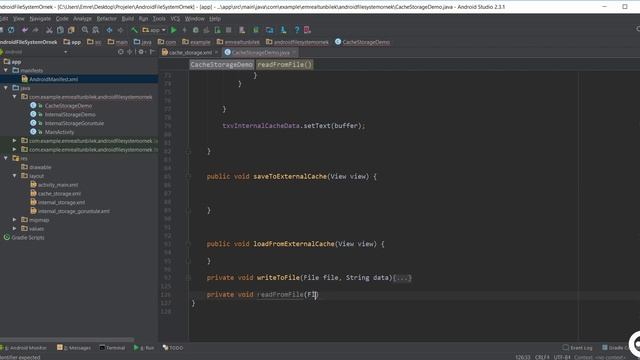Collapse the manifests folder

[x=6, y=70]
